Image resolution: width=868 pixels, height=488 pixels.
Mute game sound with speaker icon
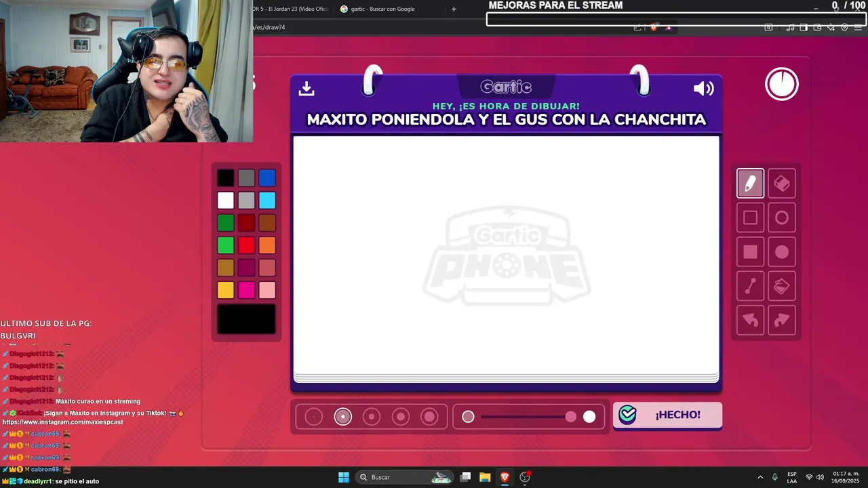point(703,89)
